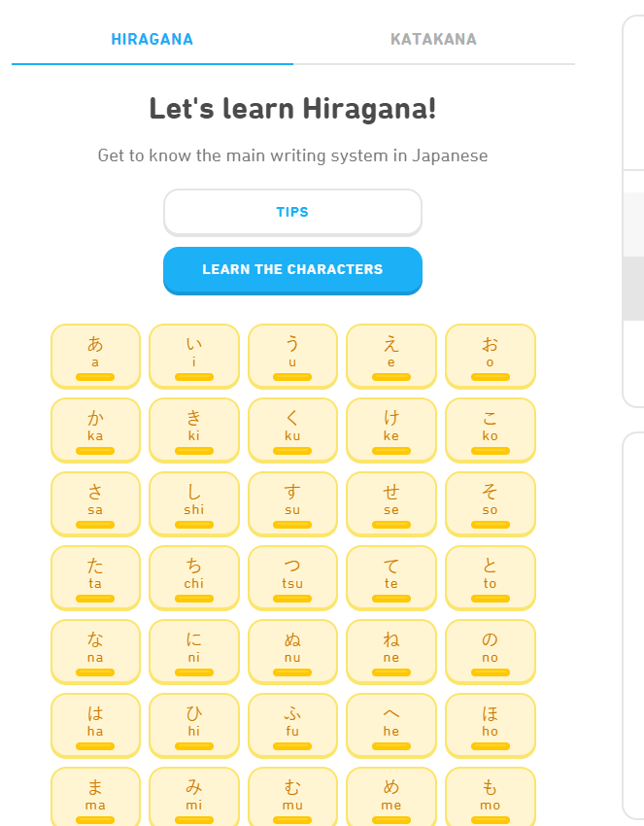Select the に 'ni' character card

[194, 652]
